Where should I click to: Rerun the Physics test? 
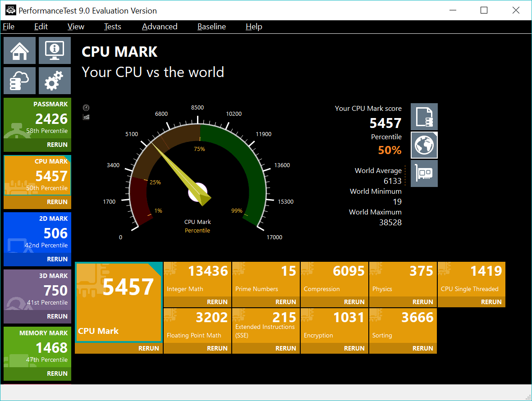click(x=403, y=302)
